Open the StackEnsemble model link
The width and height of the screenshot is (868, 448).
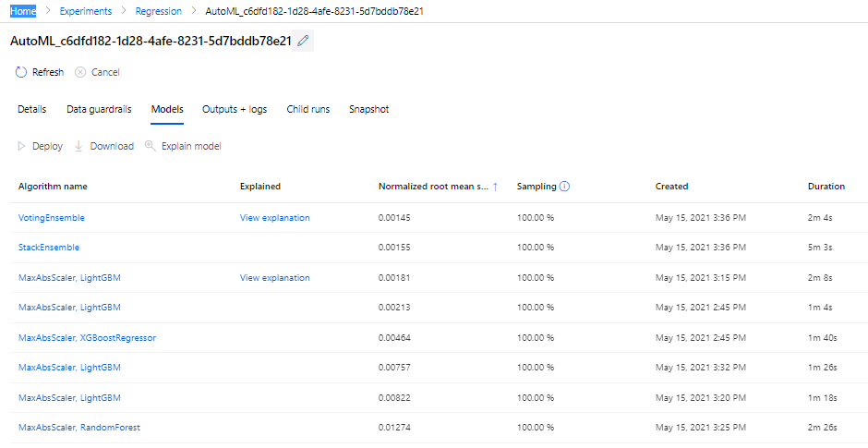49,248
